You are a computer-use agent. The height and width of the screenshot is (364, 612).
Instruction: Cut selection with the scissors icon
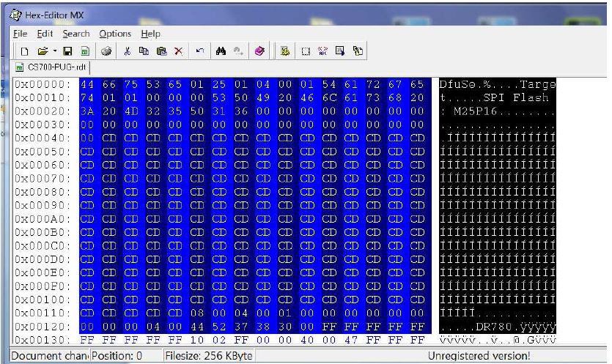pos(127,51)
